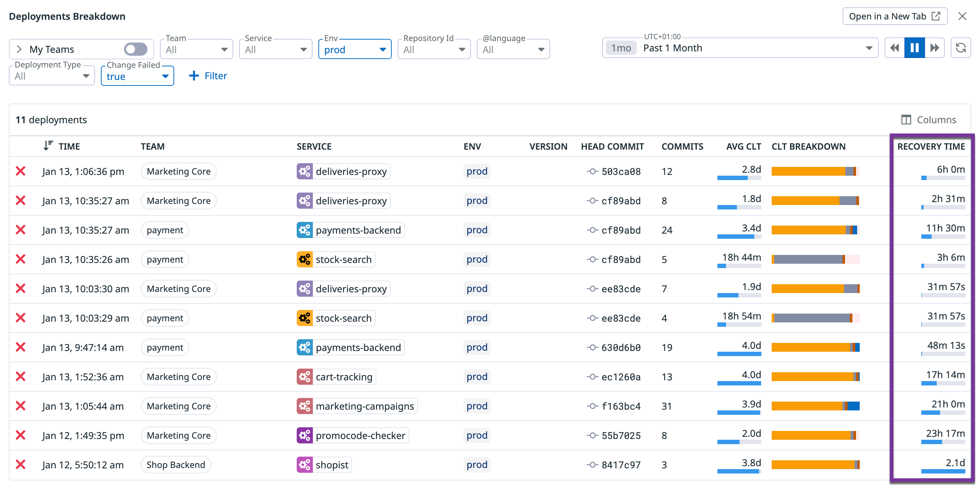Pause live updates with the pause button
Image resolution: width=980 pixels, height=490 pixels.
pos(915,48)
